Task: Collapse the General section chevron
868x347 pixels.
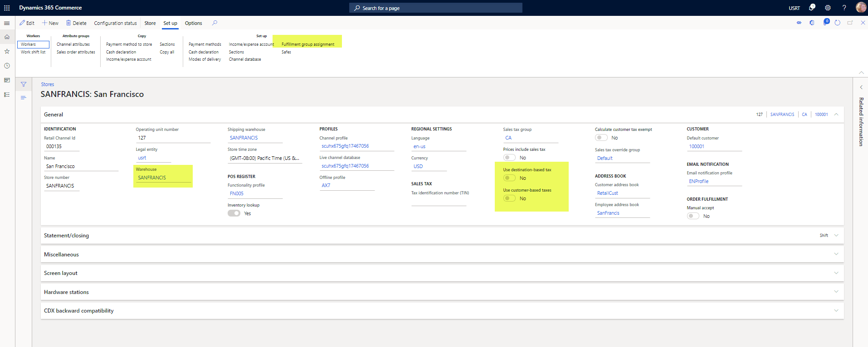Action: 836,114
